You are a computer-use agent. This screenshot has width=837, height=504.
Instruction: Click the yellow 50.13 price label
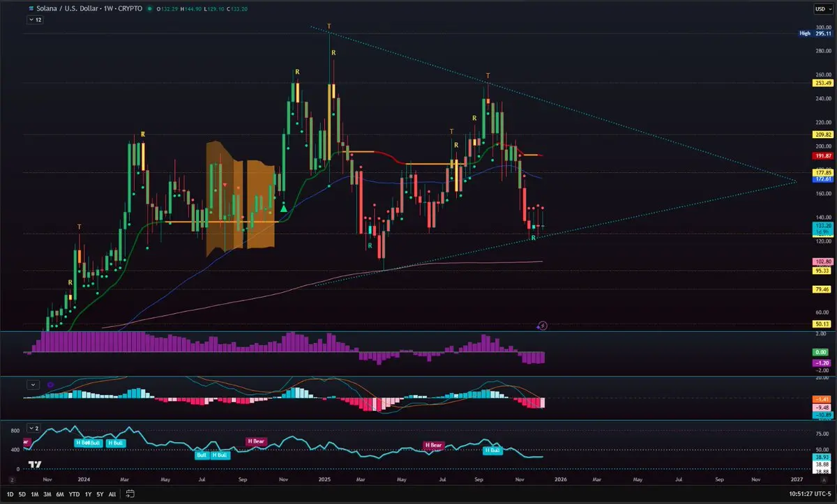[x=823, y=324]
